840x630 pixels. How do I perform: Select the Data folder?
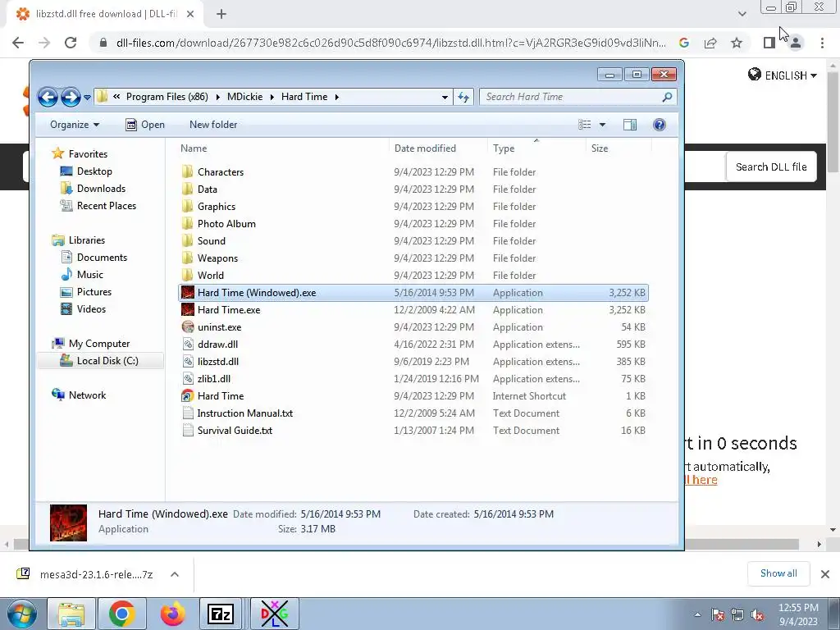pyautogui.click(x=413, y=189)
